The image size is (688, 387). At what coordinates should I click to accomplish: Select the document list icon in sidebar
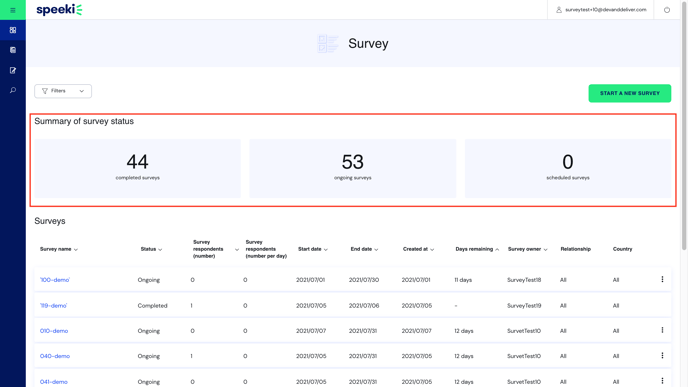tap(13, 50)
